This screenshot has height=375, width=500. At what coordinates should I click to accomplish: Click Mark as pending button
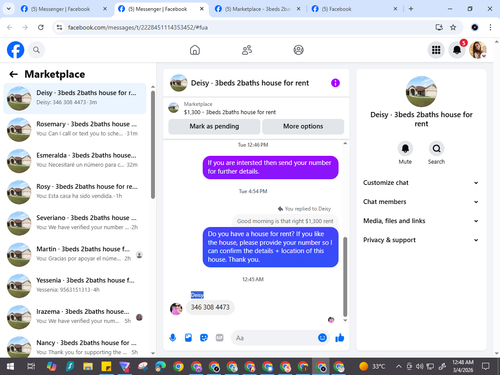pos(214,126)
